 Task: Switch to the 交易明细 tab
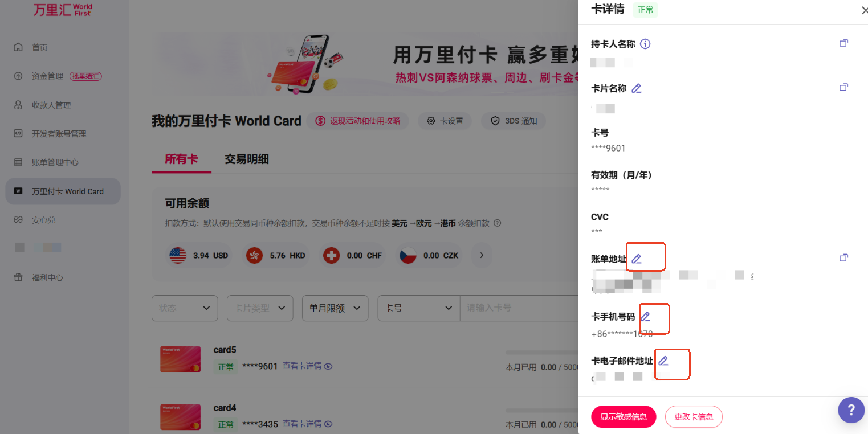click(x=246, y=159)
